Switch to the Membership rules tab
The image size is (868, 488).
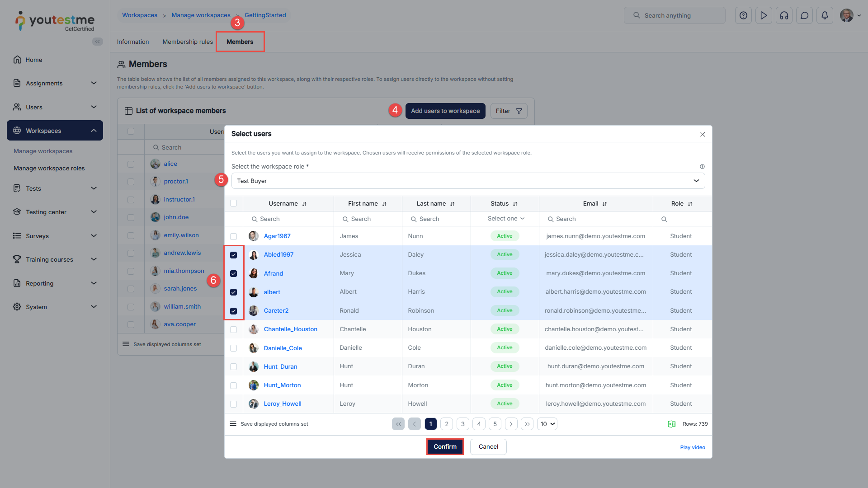187,42
